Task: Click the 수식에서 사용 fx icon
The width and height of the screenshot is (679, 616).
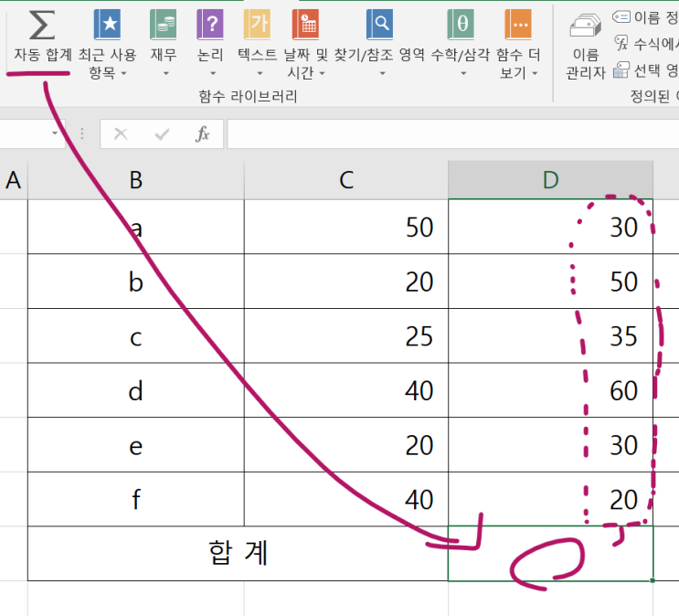Action: click(621, 43)
